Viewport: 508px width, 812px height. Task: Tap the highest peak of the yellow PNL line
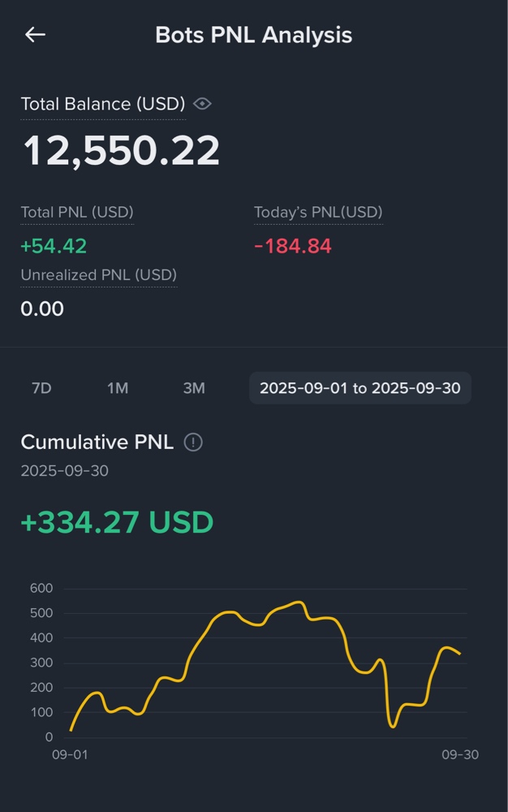pyautogui.click(x=298, y=603)
